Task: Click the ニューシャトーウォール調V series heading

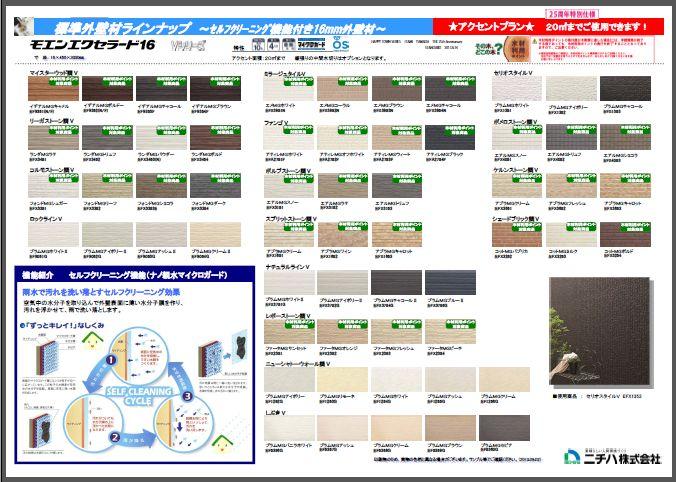Action: pos(297,364)
